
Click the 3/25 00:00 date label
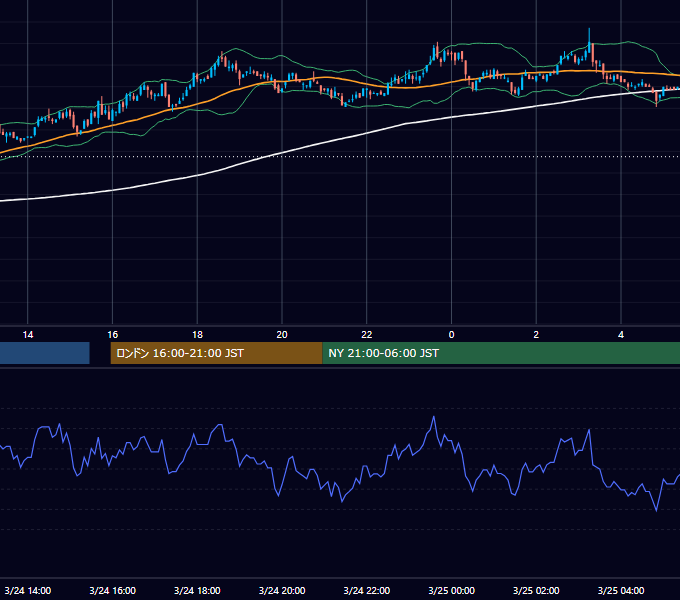click(x=451, y=590)
